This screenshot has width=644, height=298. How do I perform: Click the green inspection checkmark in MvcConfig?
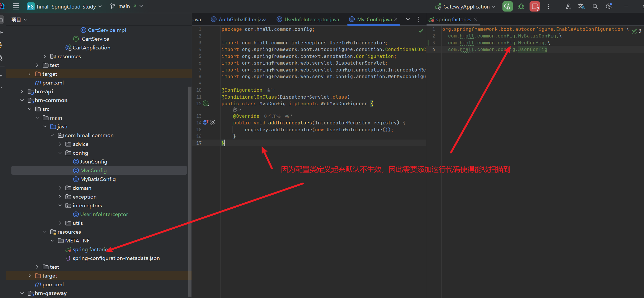point(421,31)
